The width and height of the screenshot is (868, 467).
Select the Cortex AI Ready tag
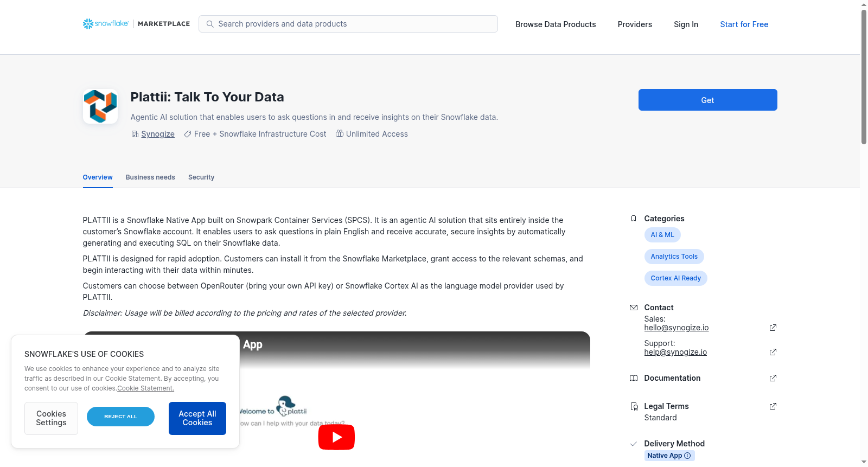[676, 278]
